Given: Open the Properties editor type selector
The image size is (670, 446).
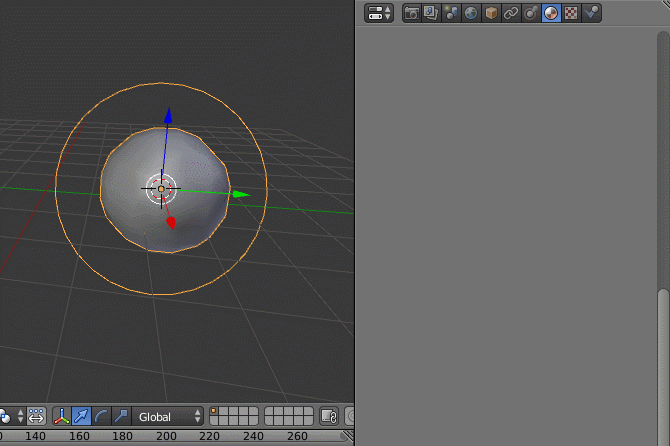Looking at the screenshot, I should click(x=379, y=13).
